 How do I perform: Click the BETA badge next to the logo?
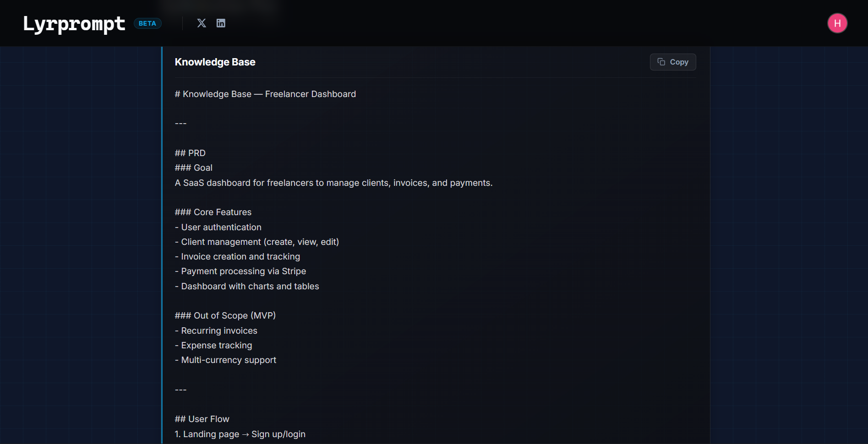(x=147, y=23)
